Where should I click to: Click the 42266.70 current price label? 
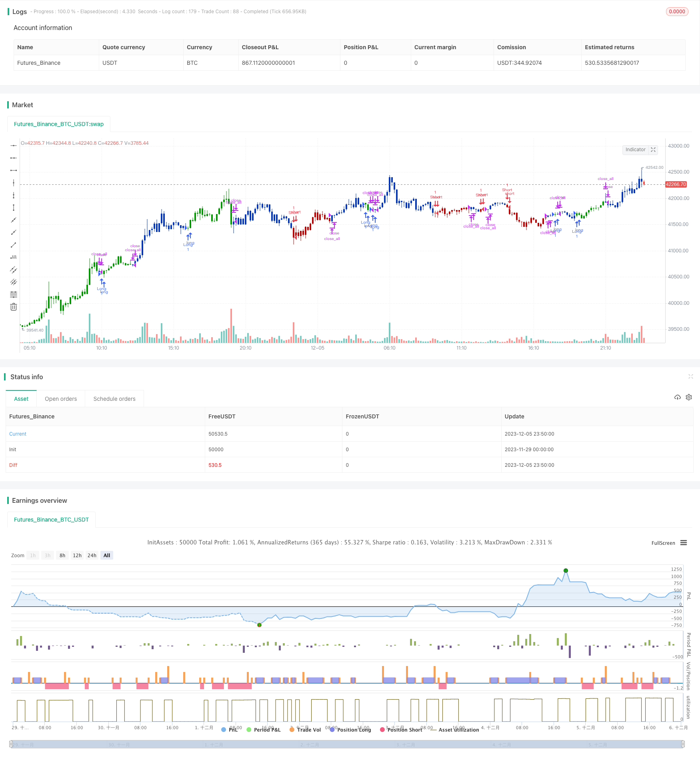click(676, 184)
